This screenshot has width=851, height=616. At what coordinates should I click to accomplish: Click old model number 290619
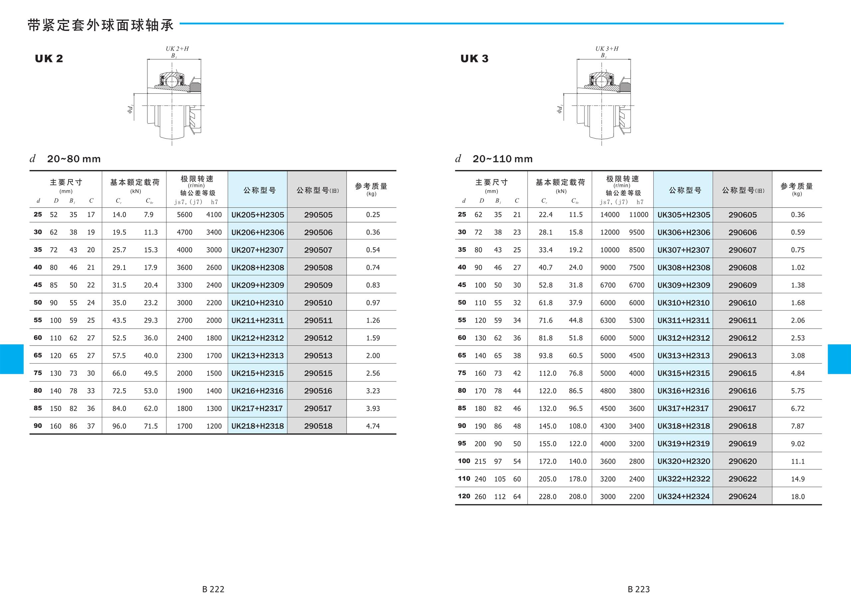point(742,443)
